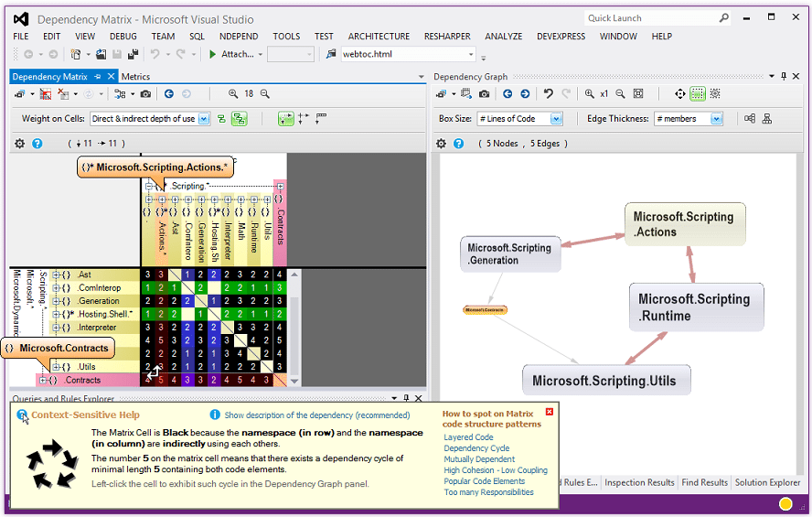Click the Save All toolbar icon
The image size is (812, 517).
pyautogui.click(x=134, y=54)
